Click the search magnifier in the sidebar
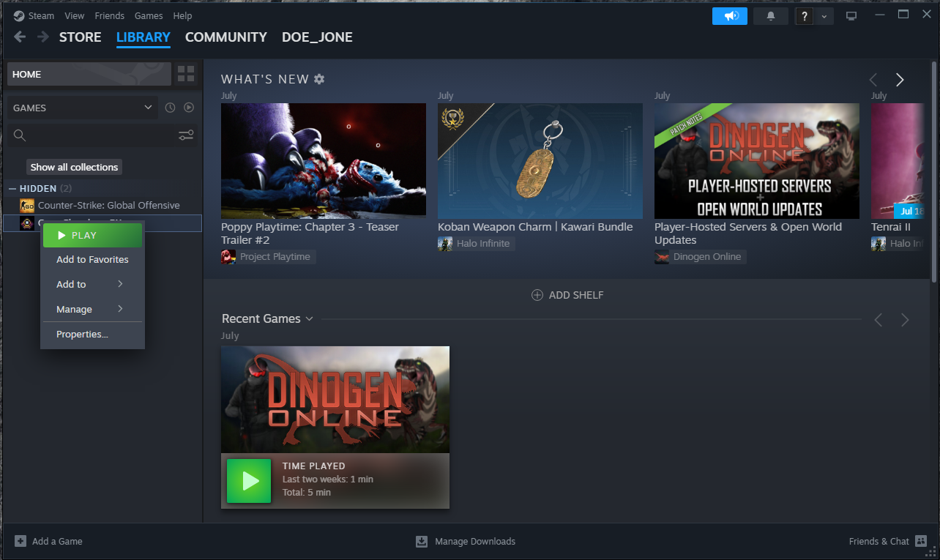940x560 pixels. coord(19,135)
